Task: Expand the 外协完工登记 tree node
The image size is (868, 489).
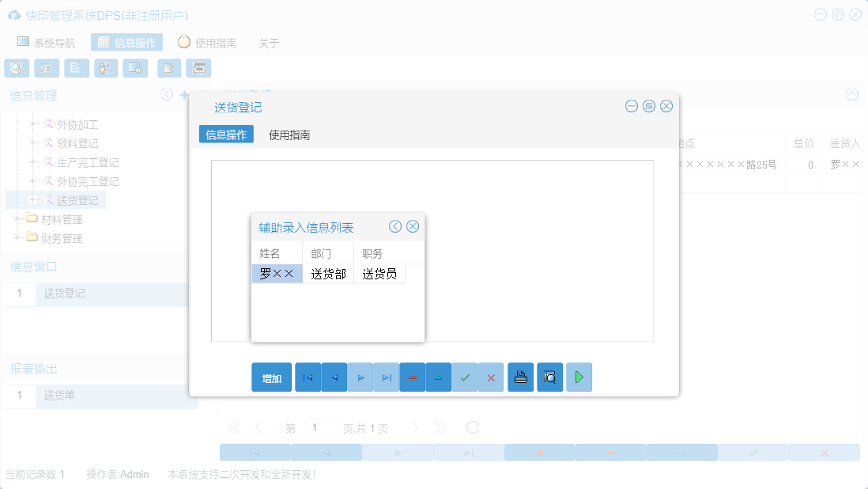Action: (x=32, y=181)
